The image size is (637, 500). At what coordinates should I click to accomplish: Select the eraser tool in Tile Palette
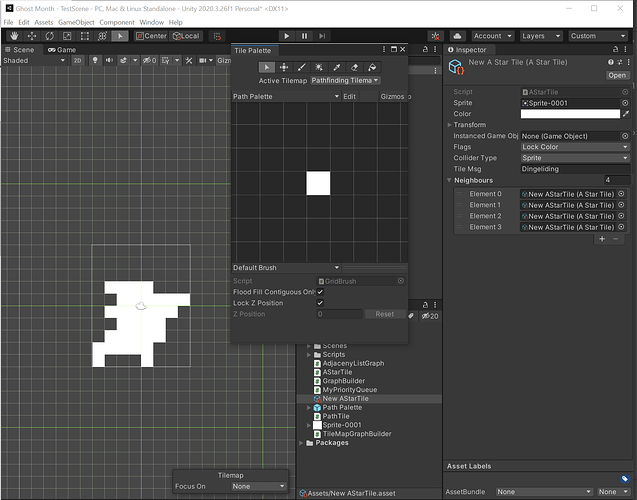coord(354,67)
